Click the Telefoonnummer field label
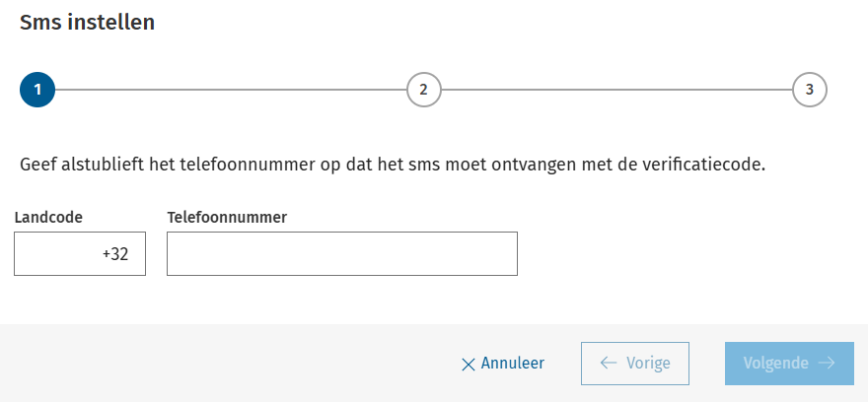868x402 pixels. [x=227, y=216]
